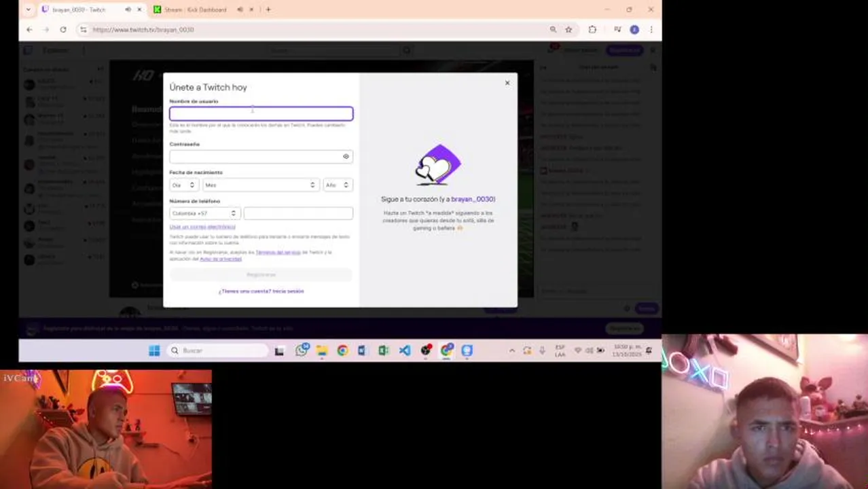Image resolution: width=868 pixels, height=489 pixels.
Task: Open the Mes birth month dropdown
Action: (x=260, y=185)
